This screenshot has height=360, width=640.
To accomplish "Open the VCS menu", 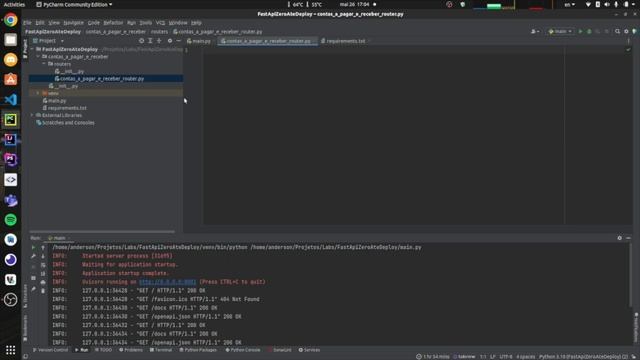I will pos(160,23).
